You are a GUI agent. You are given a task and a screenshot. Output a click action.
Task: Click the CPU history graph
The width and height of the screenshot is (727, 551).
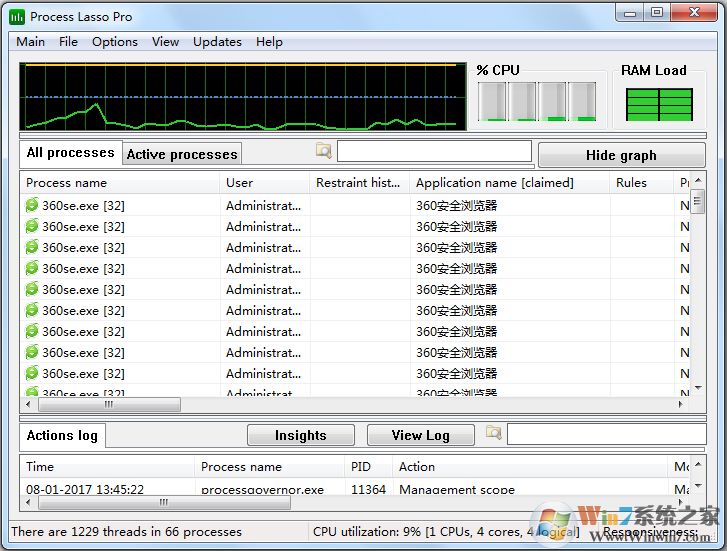[x=243, y=97]
